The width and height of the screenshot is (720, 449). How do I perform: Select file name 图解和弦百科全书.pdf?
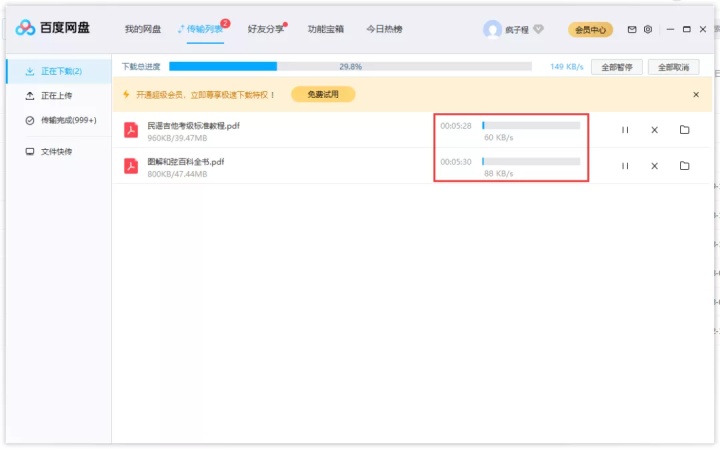coord(186,162)
